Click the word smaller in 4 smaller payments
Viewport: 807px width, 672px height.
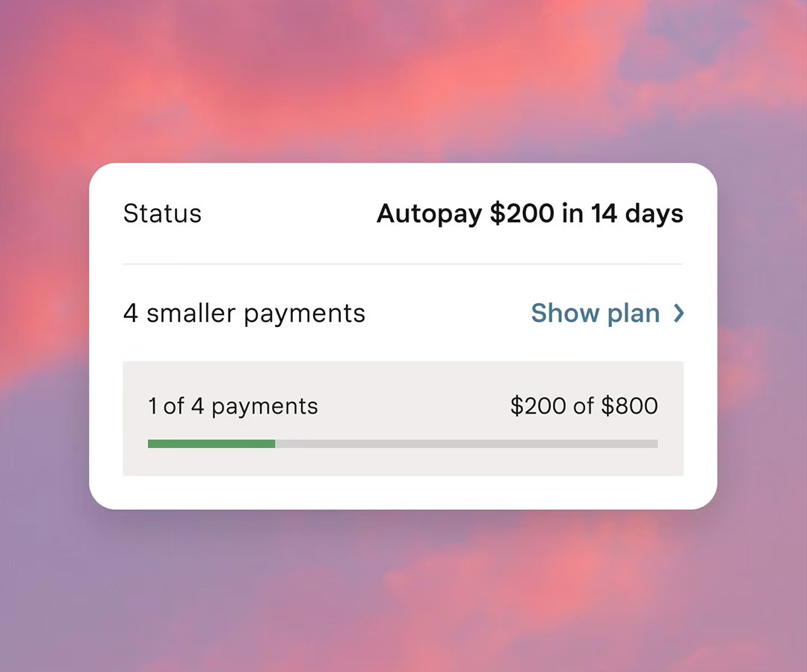coord(191,314)
